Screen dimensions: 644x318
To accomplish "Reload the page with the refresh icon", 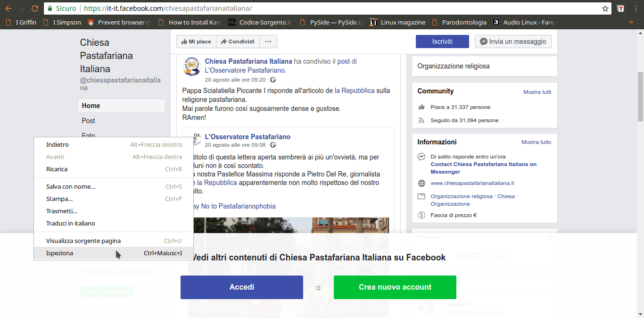I will pyautogui.click(x=34, y=8).
